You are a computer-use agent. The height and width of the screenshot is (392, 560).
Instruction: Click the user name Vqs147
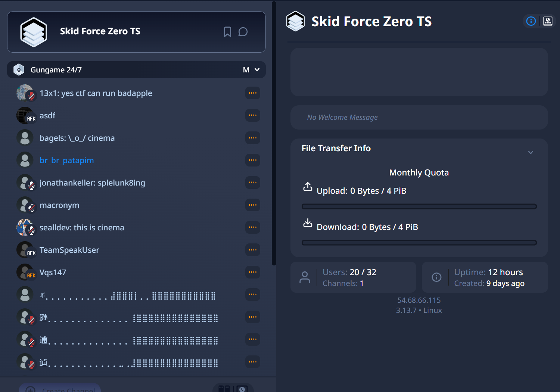tap(53, 272)
